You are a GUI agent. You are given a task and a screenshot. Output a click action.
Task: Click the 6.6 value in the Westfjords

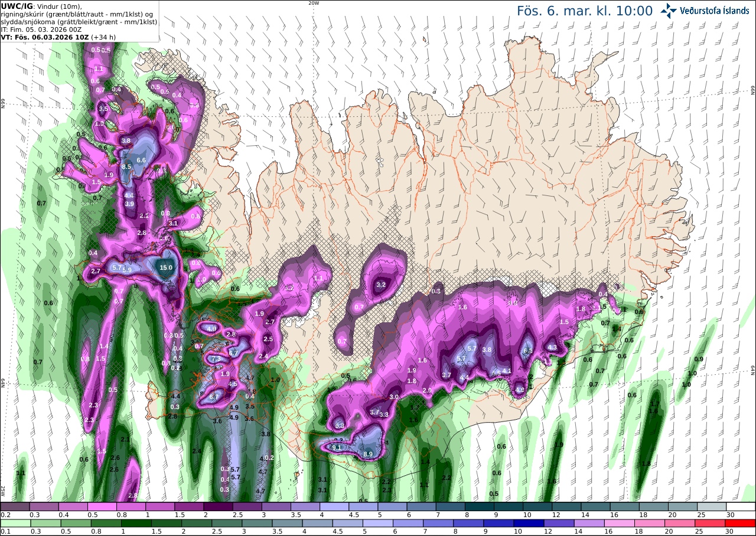141,160
